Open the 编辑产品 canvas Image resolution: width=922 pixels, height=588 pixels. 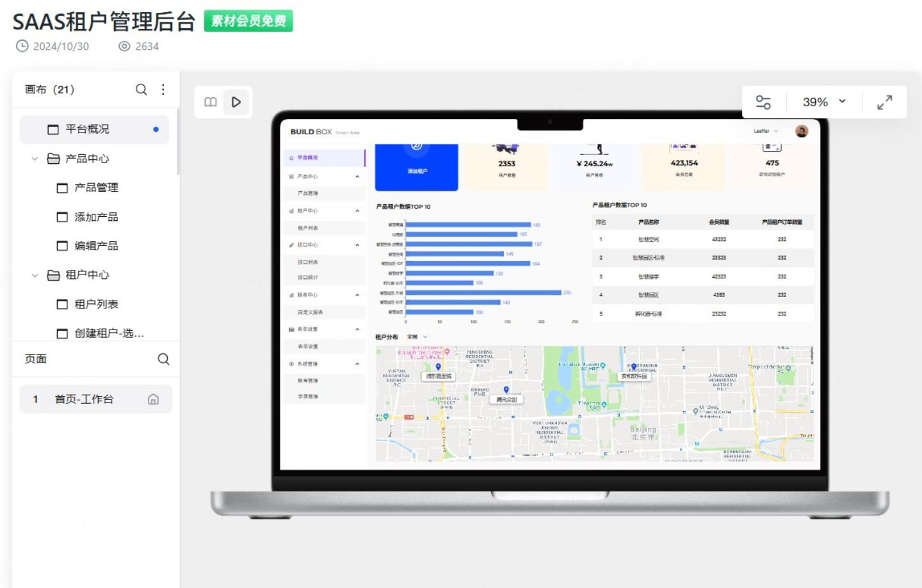coord(96,246)
